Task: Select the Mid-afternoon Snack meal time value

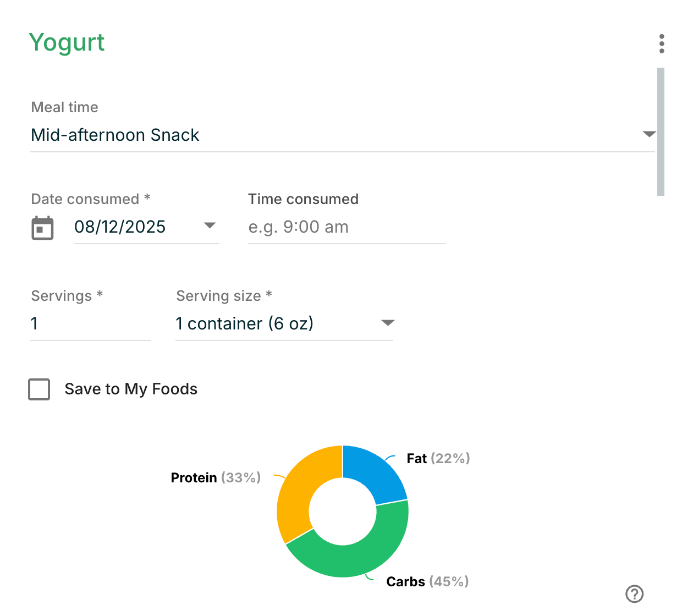Action: (115, 135)
